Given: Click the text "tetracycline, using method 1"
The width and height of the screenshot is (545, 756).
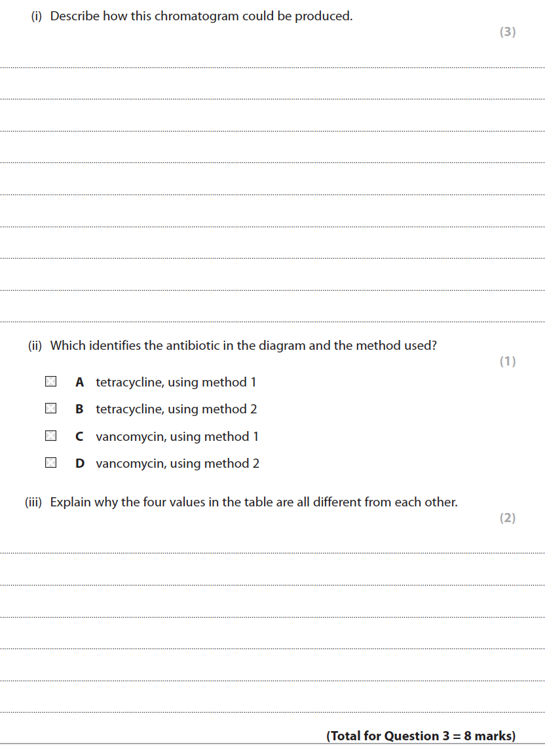Looking at the screenshot, I should (x=176, y=382).
